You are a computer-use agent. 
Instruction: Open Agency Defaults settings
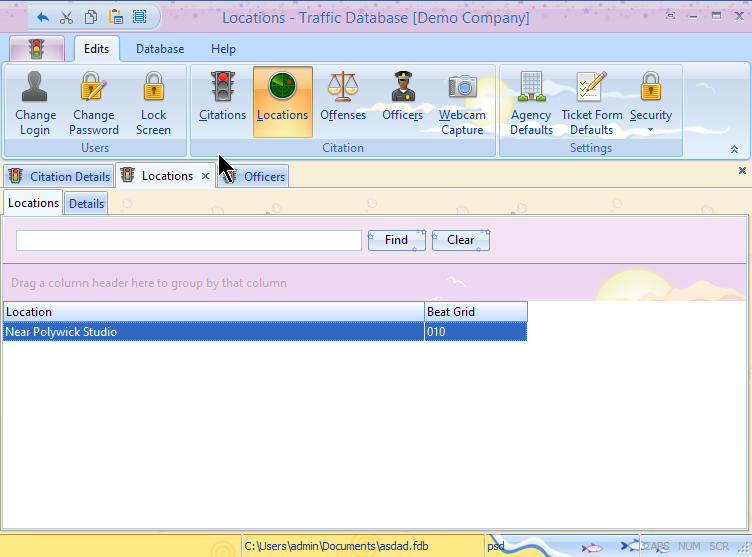531,103
